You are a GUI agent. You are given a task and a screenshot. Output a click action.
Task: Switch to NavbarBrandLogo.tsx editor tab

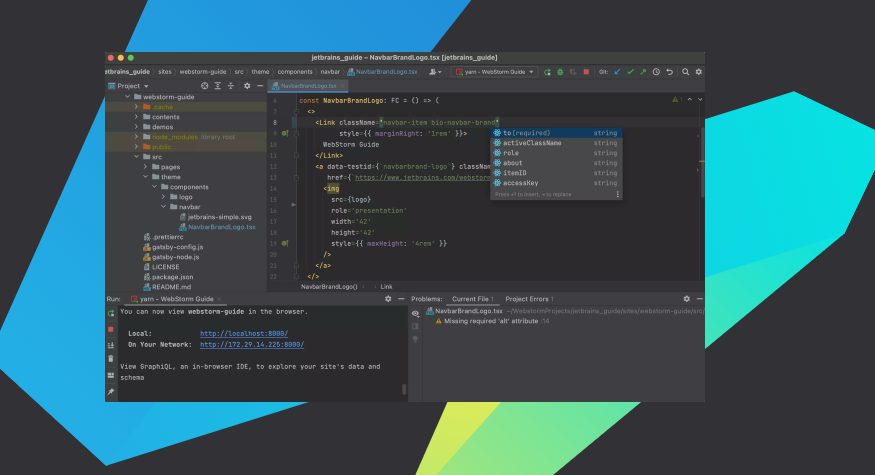[305, 86]
